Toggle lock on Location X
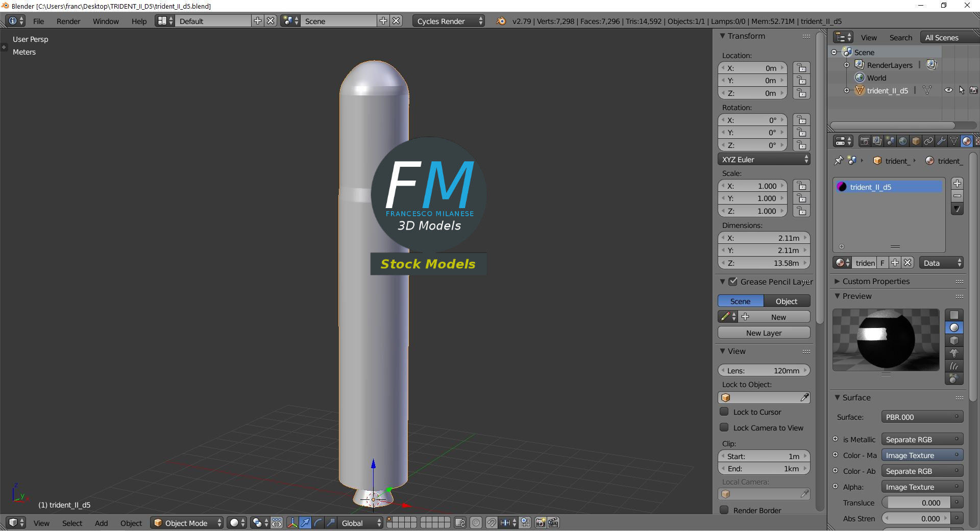Screen dimensions: 980x531 click(802, 68)
